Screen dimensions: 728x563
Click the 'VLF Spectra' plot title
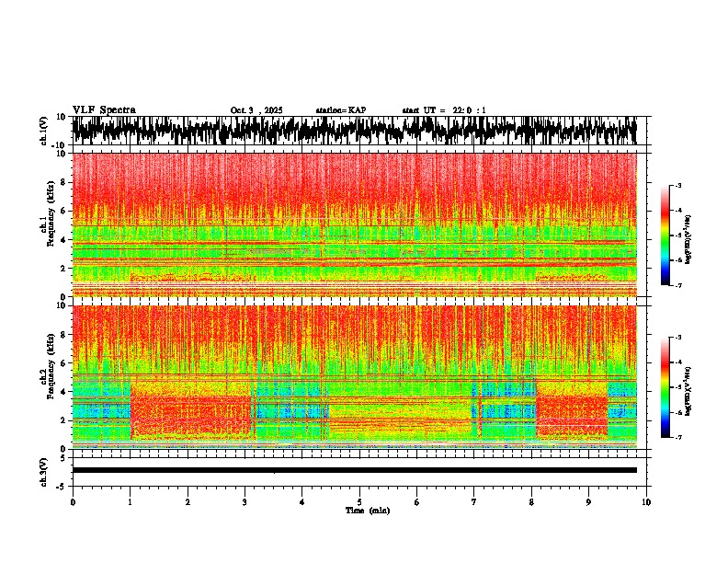pos(104,110)
